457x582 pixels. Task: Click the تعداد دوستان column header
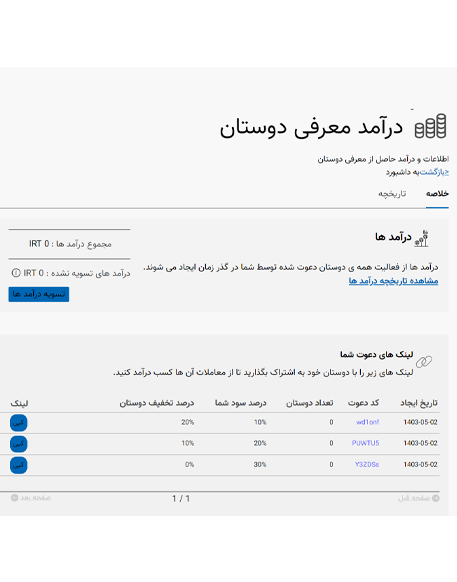tap(310, 403)
